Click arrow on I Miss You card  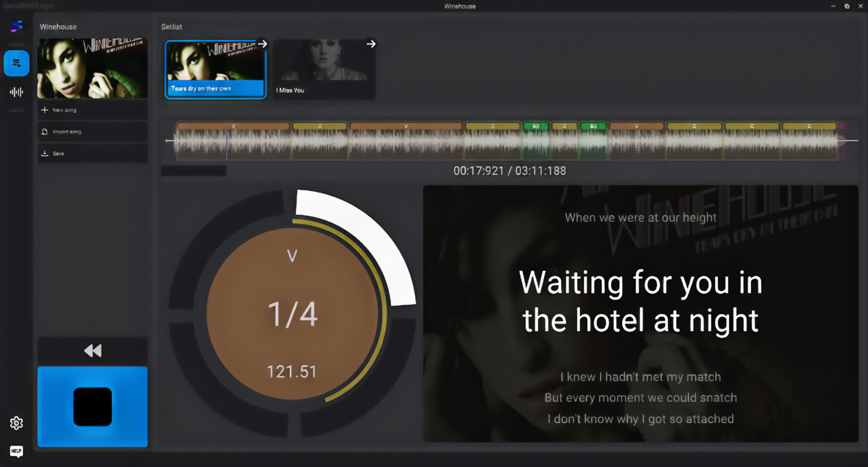371,44
